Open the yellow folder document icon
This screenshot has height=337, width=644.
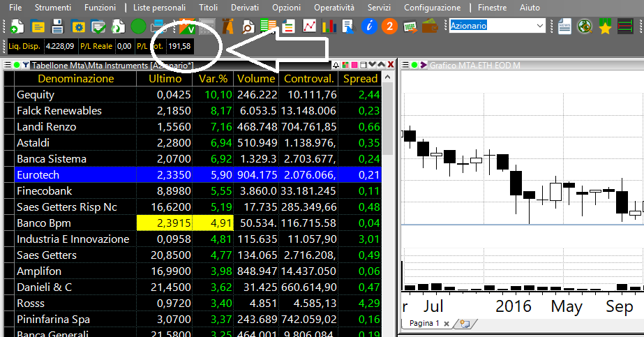point(38,27)
